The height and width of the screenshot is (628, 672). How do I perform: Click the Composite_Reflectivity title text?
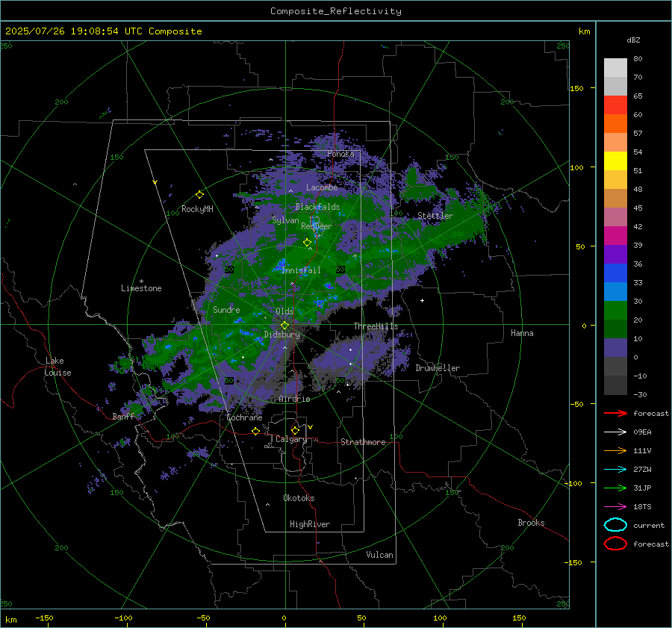pos(335,11)
